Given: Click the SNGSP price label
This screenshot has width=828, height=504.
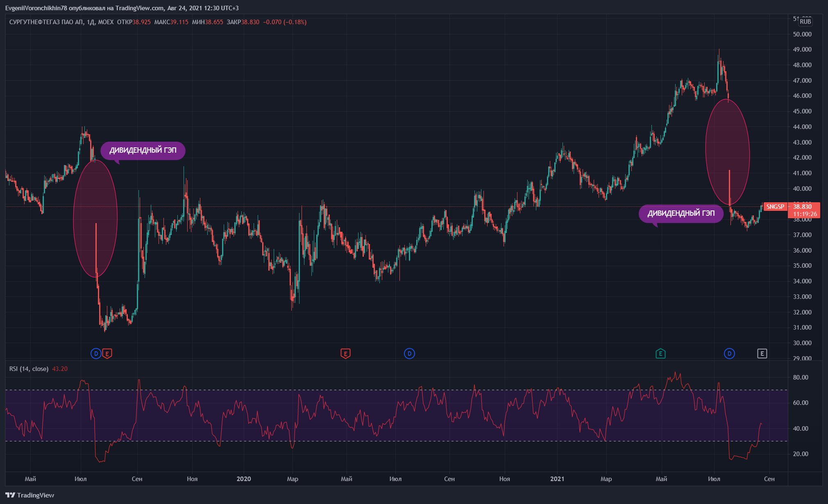Looking at the screenshot, I should click(775, 207).
